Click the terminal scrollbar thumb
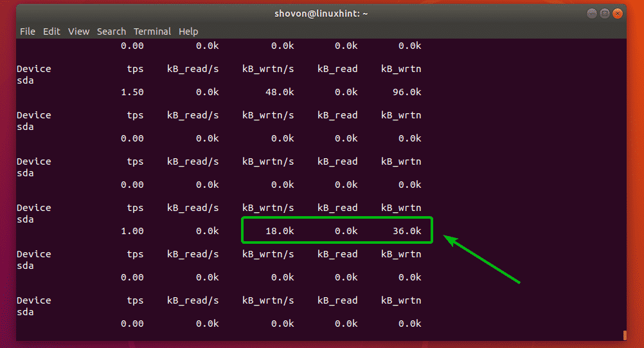644x348 pixels. [x=625, y=335]
